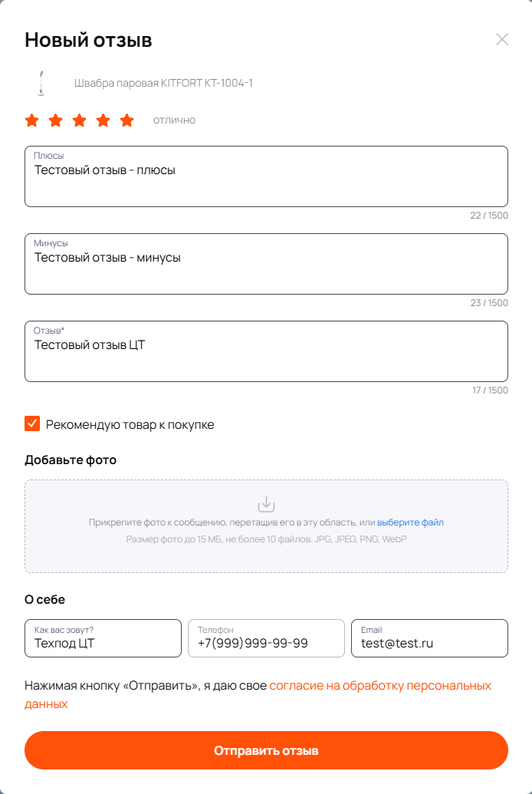Screen dimensions: 532x794
Task: Focus the Минусы text area
Action: point(266,264)
